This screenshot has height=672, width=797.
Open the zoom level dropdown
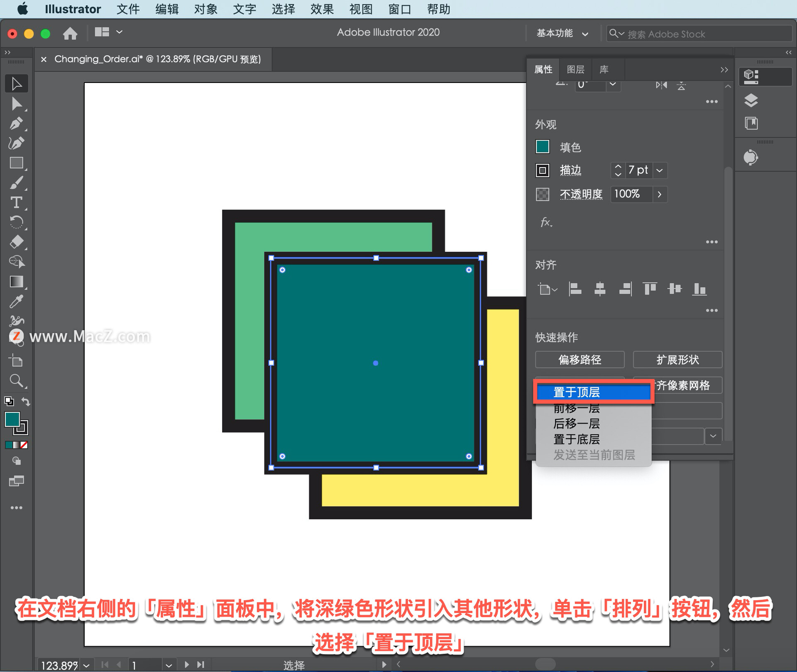(86, 665)
